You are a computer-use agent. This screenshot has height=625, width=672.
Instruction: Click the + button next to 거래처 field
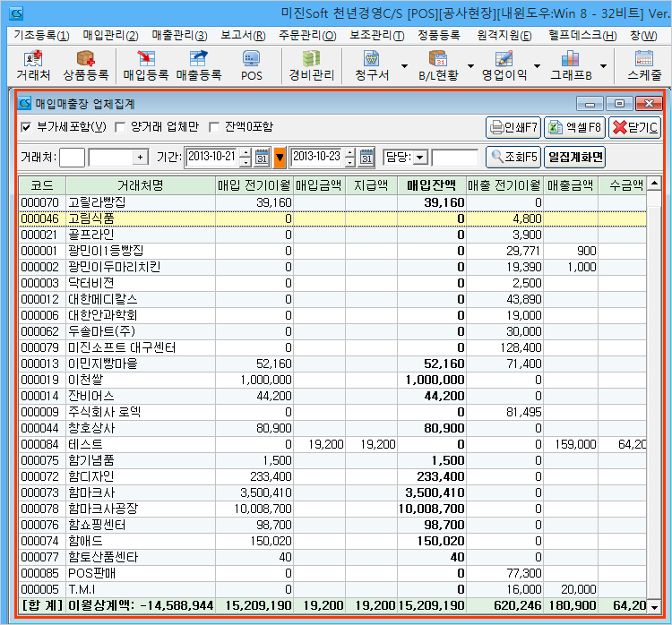[140, 158]
